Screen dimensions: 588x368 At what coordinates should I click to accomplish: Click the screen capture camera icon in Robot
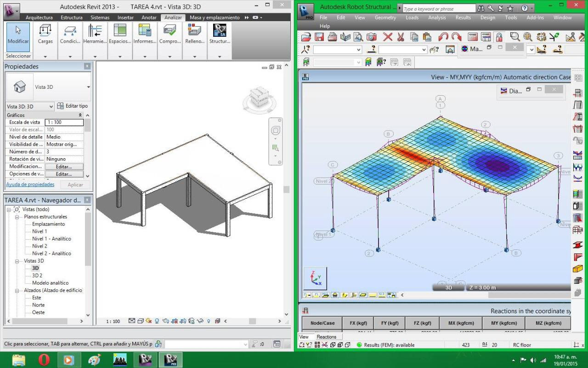(x=371, y=37)
